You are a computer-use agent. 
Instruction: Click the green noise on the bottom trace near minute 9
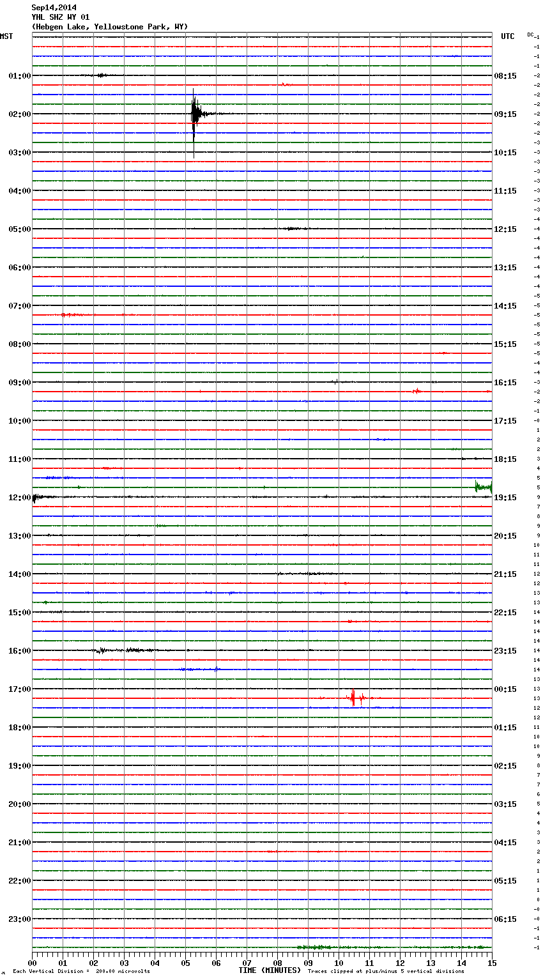[313, 947]
